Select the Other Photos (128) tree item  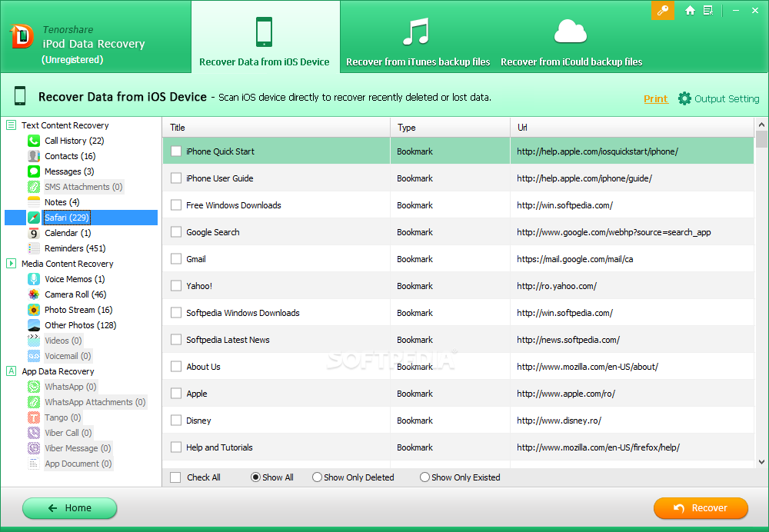[81, 325]
